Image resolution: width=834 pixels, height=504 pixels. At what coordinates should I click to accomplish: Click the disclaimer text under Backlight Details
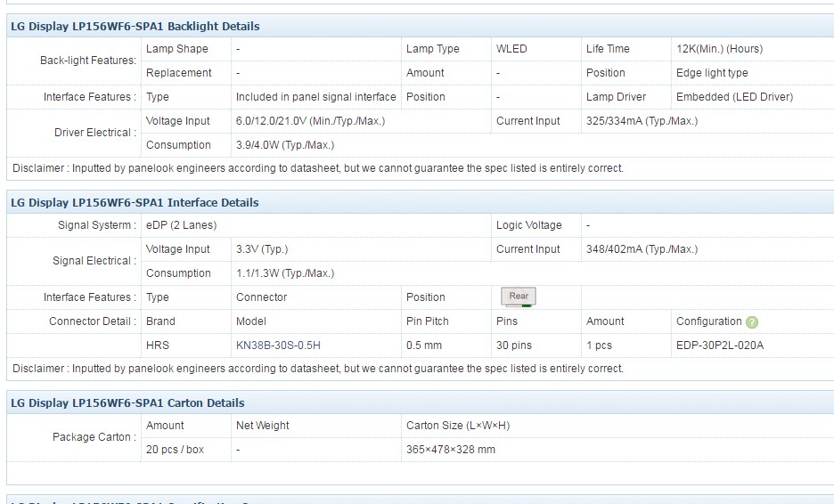coord(318,168)
